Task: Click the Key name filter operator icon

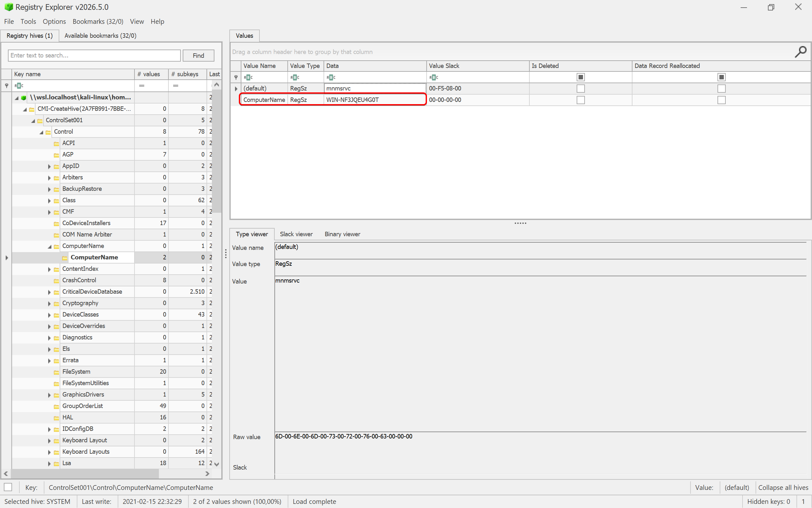Action: [x=19, y=86]
